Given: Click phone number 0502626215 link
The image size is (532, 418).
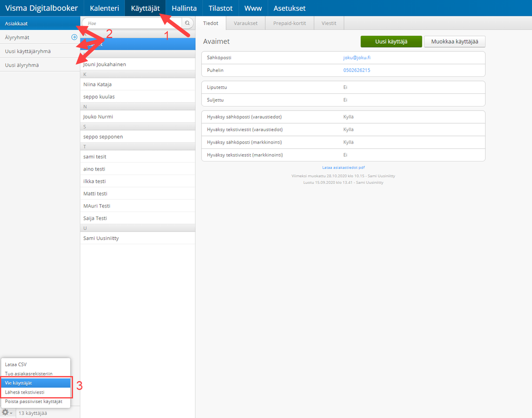Looking at the screenshot, I should [357, 70].
